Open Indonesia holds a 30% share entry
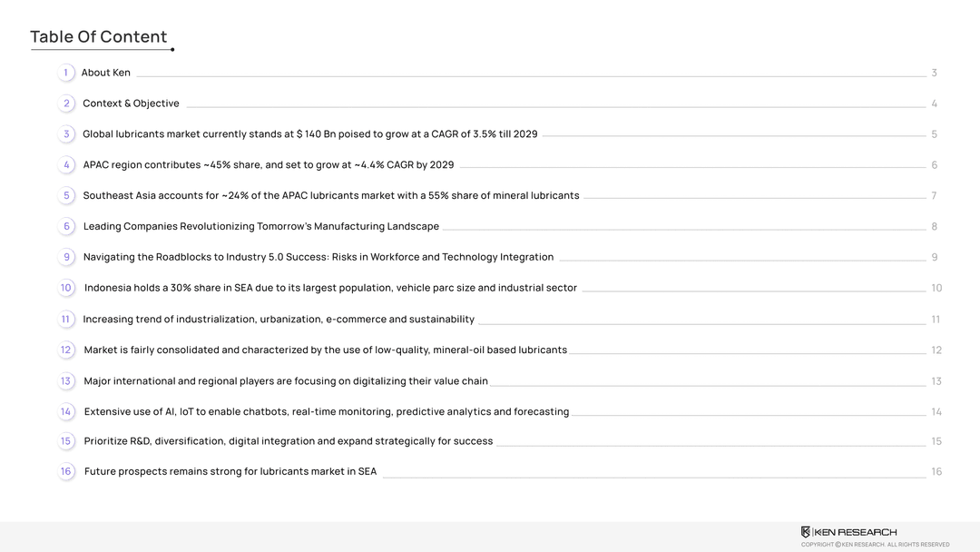The width and height of the screenshot is (980, 552). [330, 288]
